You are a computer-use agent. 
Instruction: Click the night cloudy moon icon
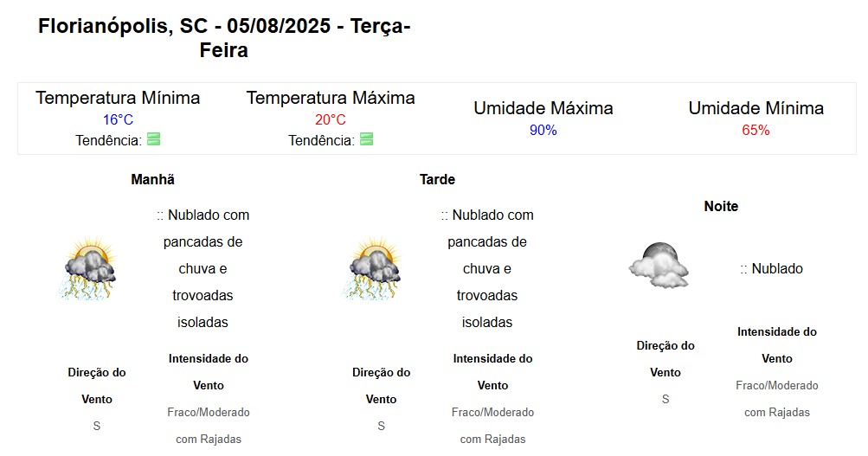coord(659,265)
